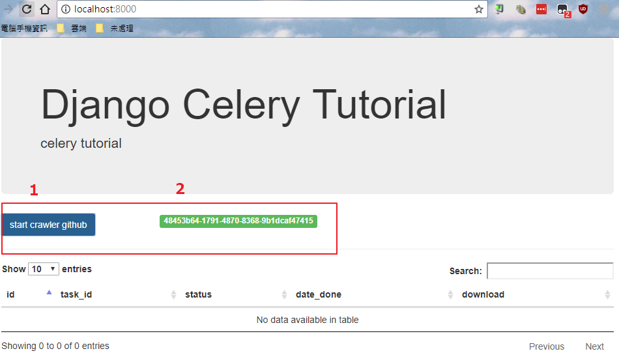Click the 'celery tutorial' subtitle text
Screen dimensions: 619x364
[81, 143]
